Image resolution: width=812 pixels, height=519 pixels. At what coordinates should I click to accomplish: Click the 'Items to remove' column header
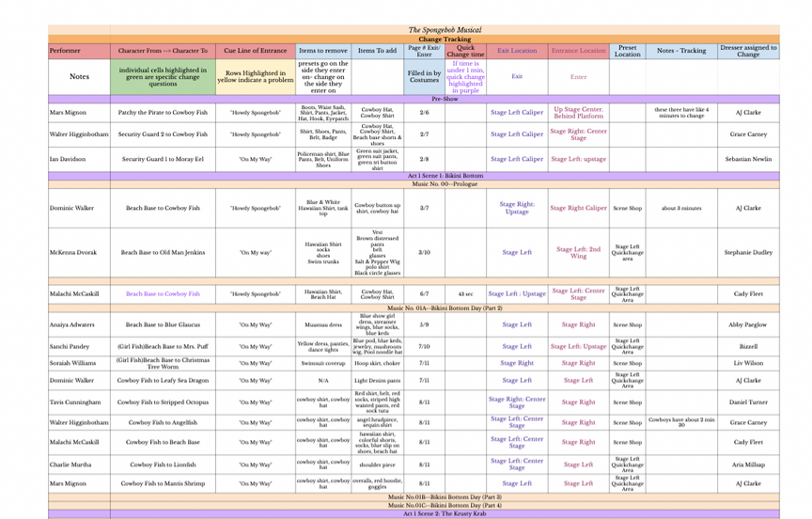pyautogui.click(x=322, y=51)
